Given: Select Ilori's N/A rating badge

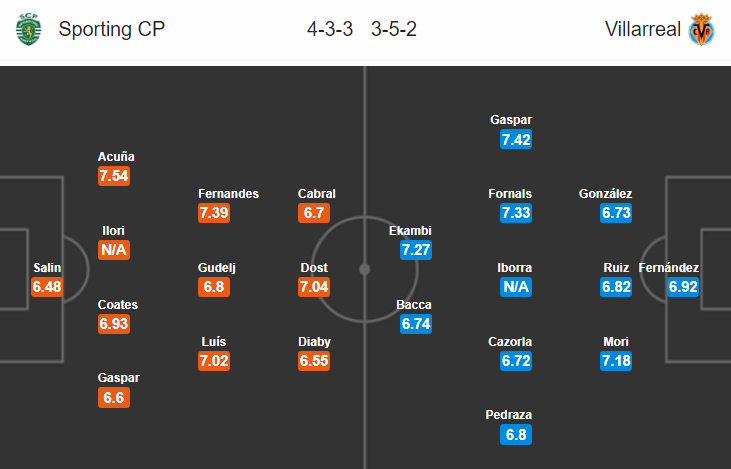Looking at the screenshot, I should point(114,250).
